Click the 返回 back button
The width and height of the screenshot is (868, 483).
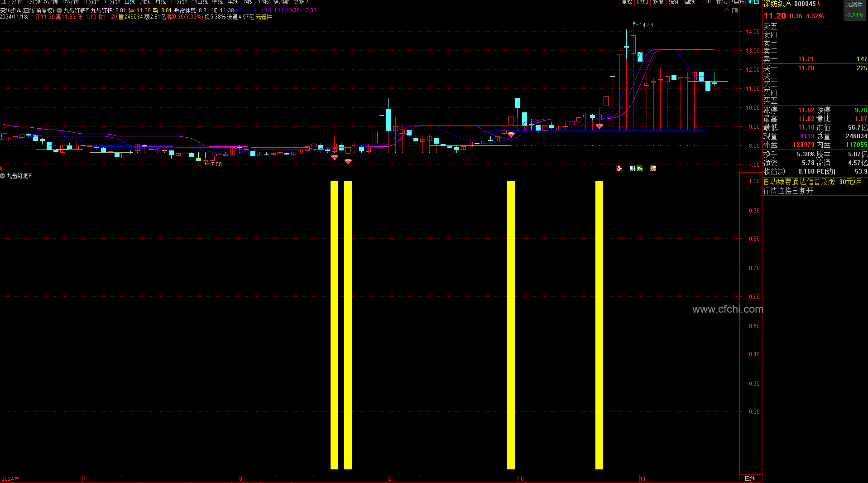pos(754,2)
